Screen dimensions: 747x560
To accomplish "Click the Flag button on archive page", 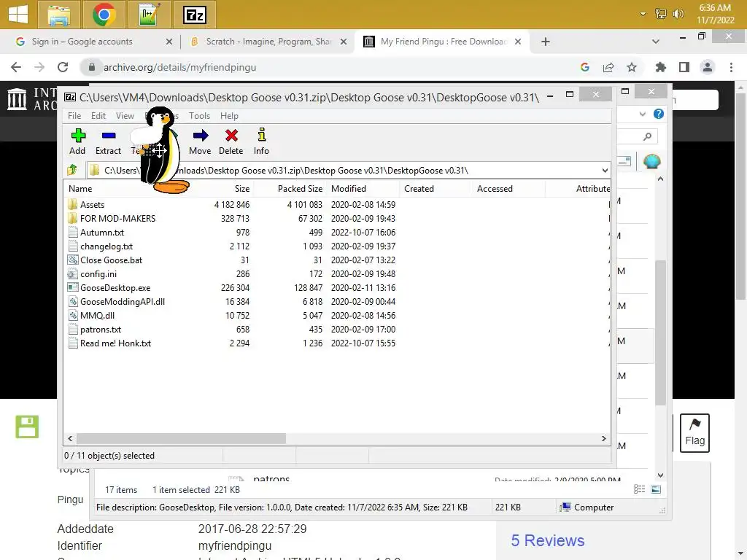I will [694, 433].
